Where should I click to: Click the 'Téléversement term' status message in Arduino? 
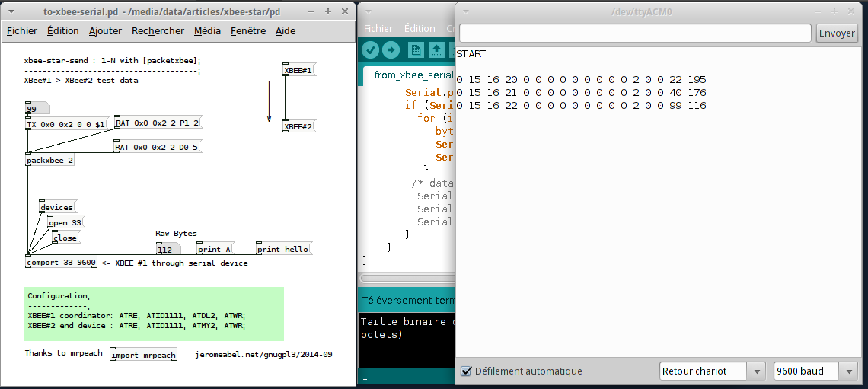click(x=409, y=301)
